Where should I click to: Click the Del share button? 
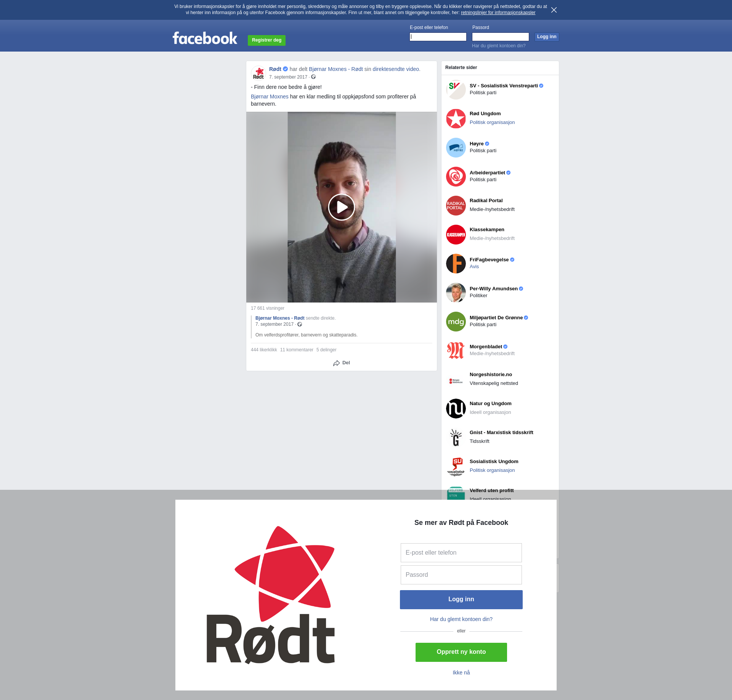pos(342,363)
